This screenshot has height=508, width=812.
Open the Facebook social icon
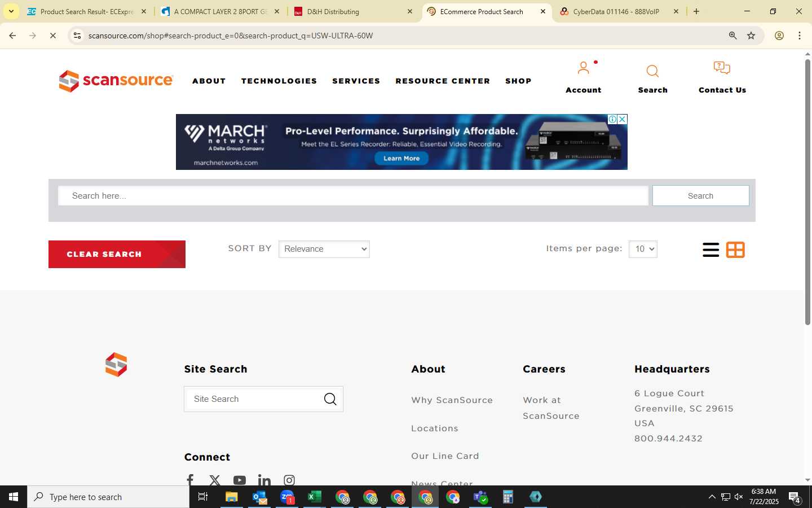click(x=190, y=480)
